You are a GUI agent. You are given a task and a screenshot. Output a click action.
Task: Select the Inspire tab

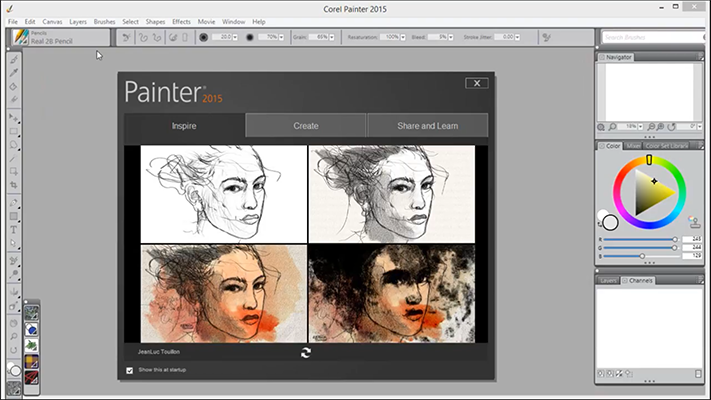tap(184, 126)
